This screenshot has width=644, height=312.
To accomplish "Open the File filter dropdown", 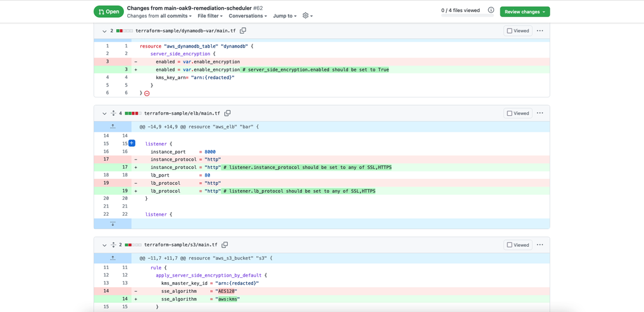I will [210, 16].
